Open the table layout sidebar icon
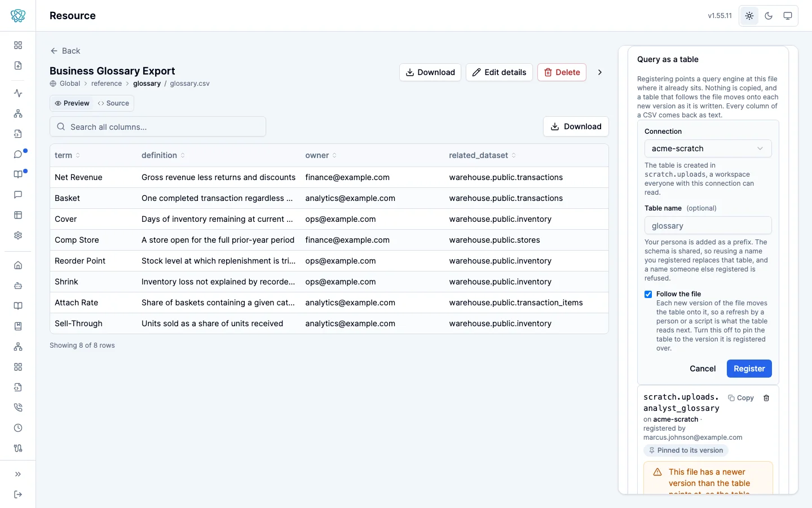The height and width of the screenshot is (508, 812). click(18, 215)
